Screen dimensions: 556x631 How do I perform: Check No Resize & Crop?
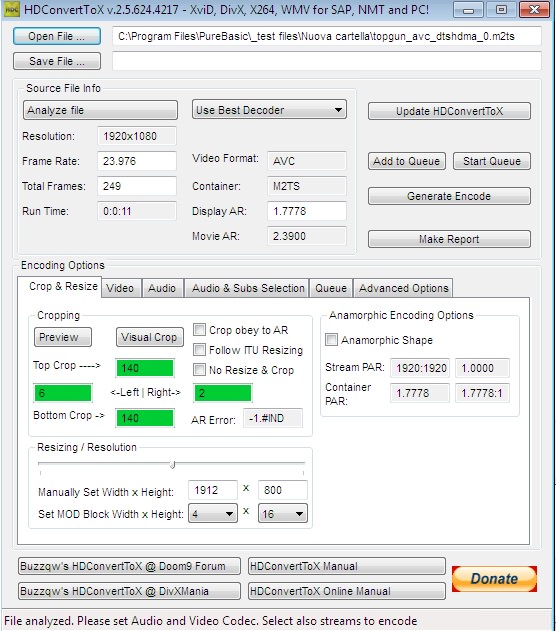[x=200, y=369]
